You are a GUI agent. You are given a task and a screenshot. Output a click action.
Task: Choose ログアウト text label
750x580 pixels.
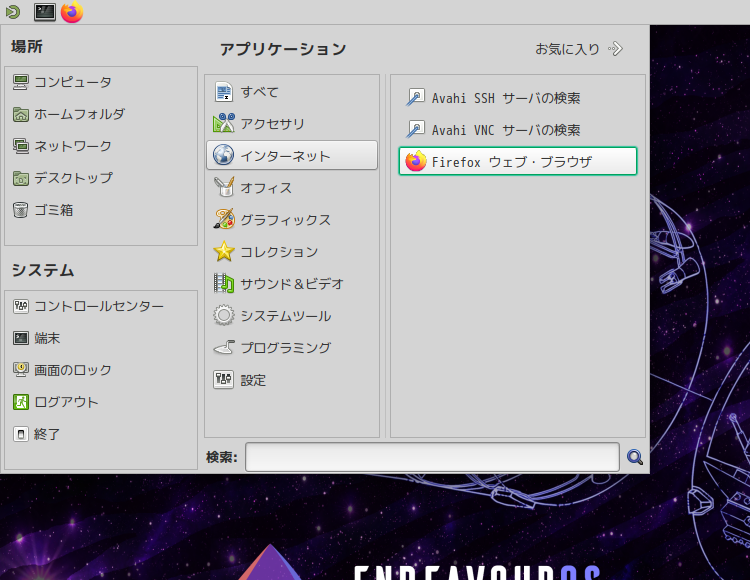click(66, 402)
